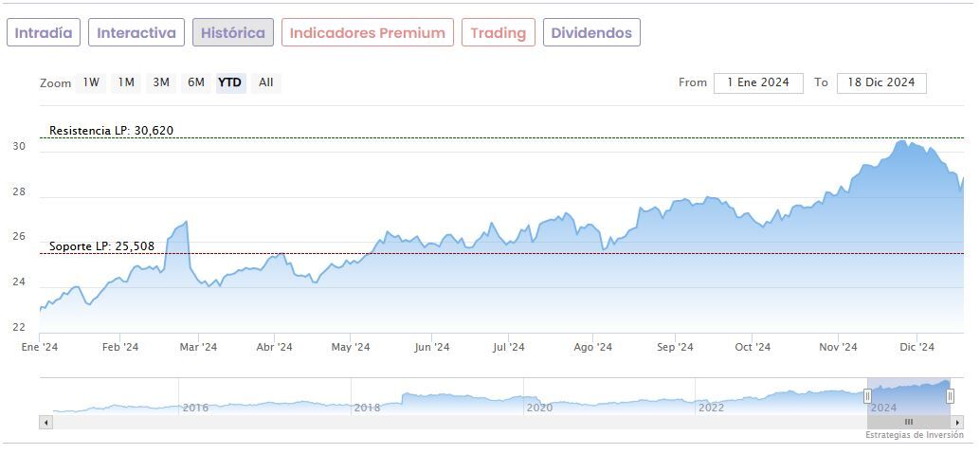The image size is (980, 454).
Task: Open Indicadores Premium tab
Action: tap(368, 33)
